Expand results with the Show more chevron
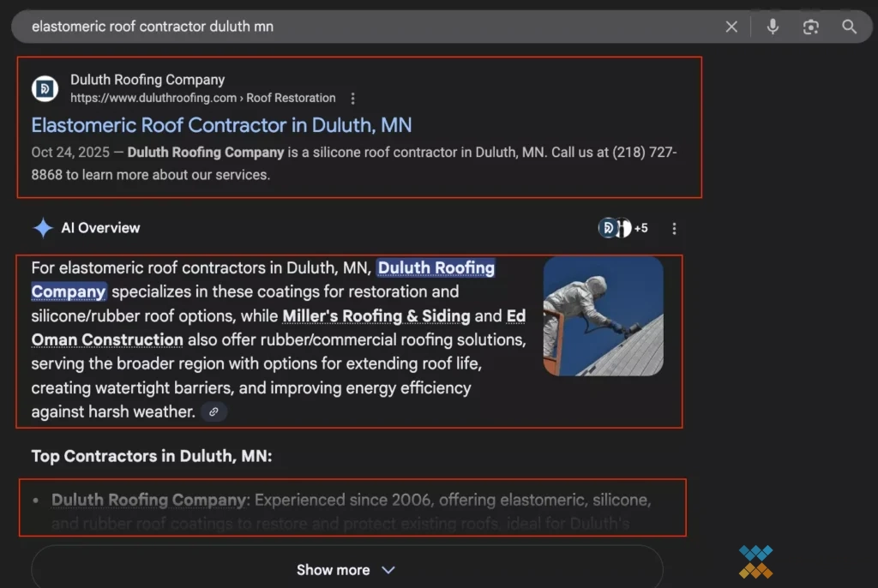The width and height of the screenshot is (878, 588). click(387, 569)
